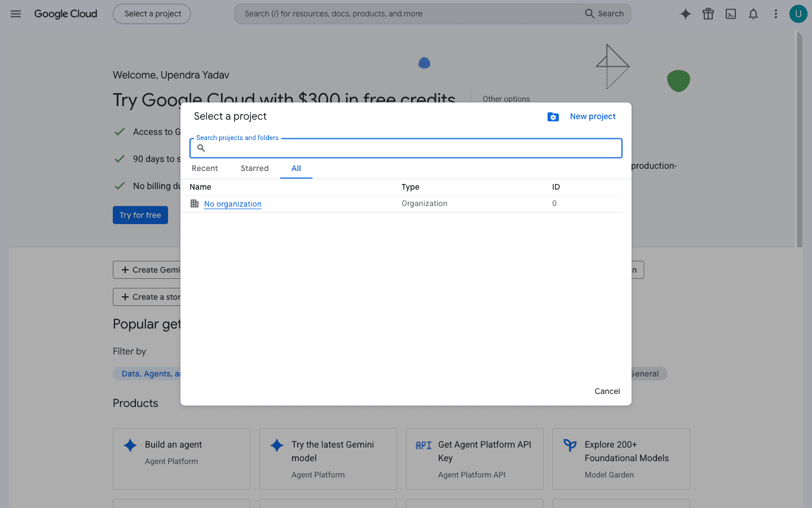Switch to the Starred tab

255,168
